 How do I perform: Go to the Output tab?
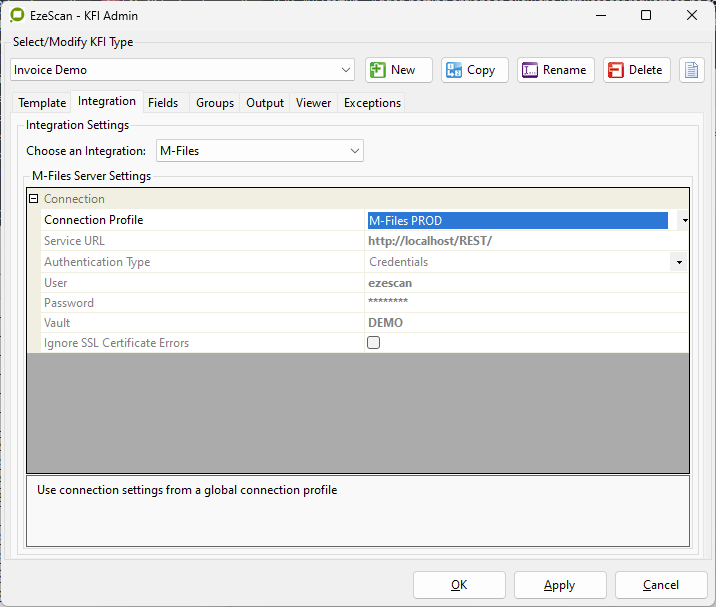tap(265, 103)
